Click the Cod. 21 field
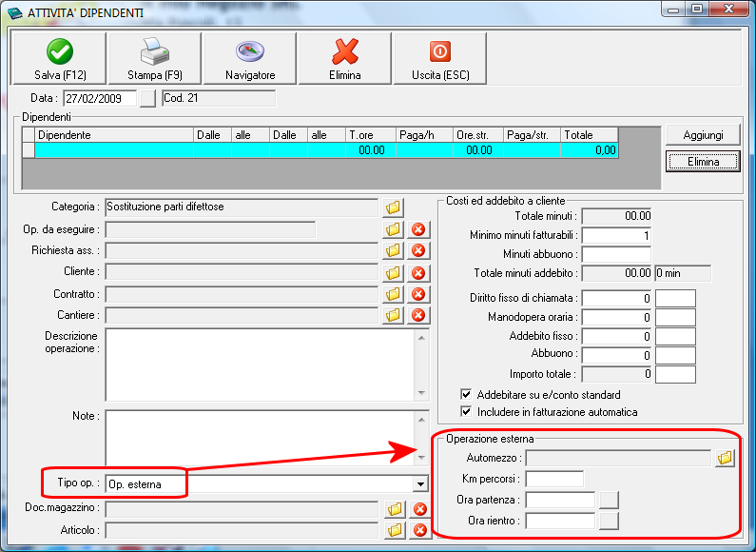This screenshot has height=552, width=756. click(219, 98)
